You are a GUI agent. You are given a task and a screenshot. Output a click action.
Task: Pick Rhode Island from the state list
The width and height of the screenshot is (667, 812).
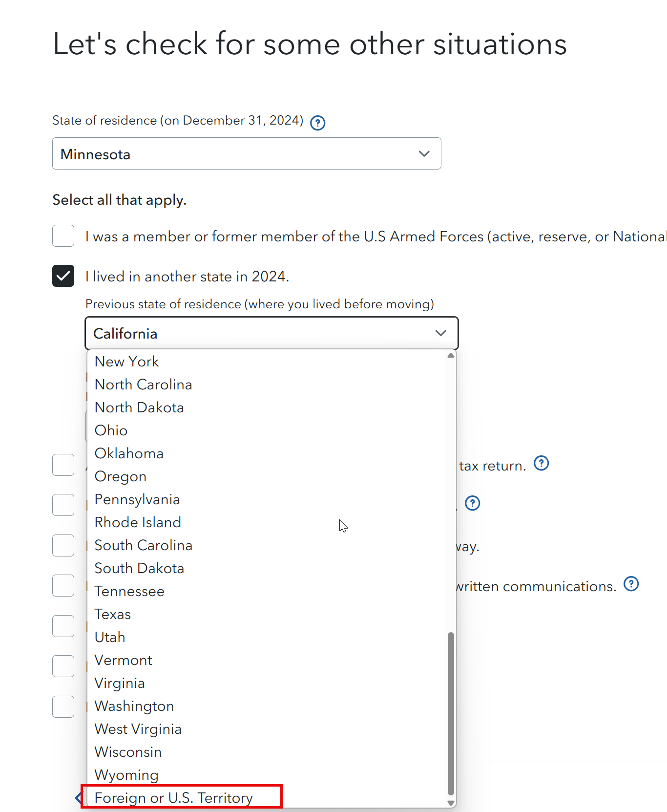pyautogui.click(x=138, y=522)
